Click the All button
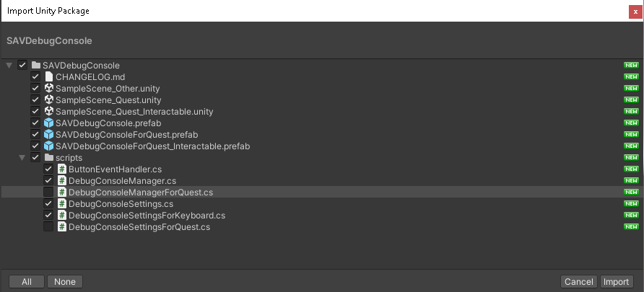The image size is (644, 292). [x=27, y=282]
